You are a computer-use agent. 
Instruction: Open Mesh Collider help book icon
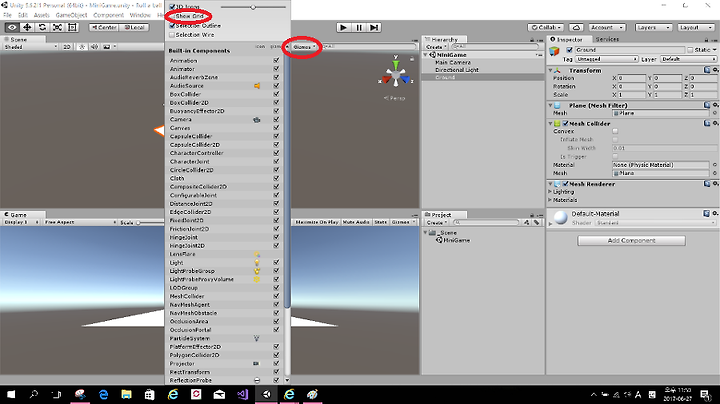click(707, 123)
